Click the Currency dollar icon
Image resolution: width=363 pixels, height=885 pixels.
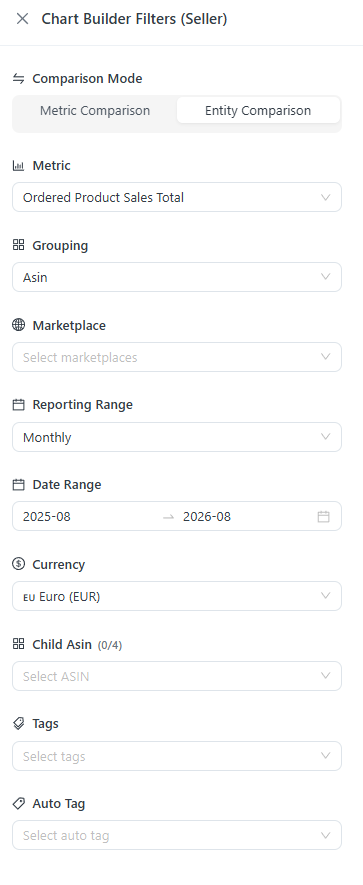point(19,564)
